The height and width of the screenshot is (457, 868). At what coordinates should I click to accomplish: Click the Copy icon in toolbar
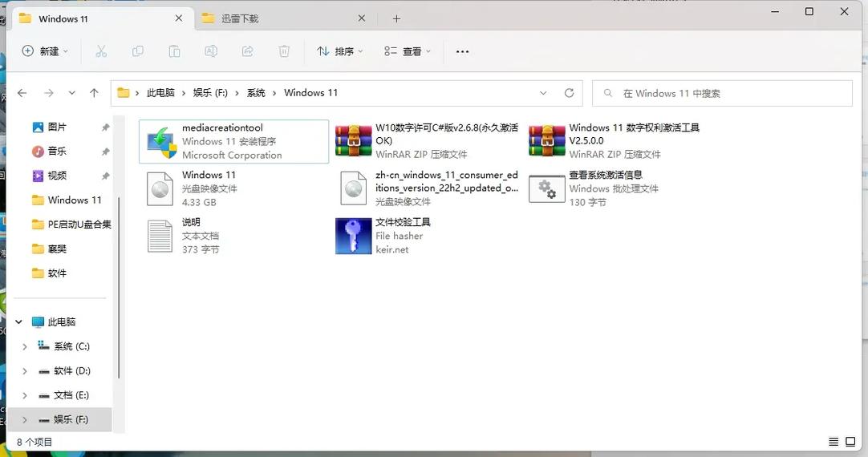(138, 51)
